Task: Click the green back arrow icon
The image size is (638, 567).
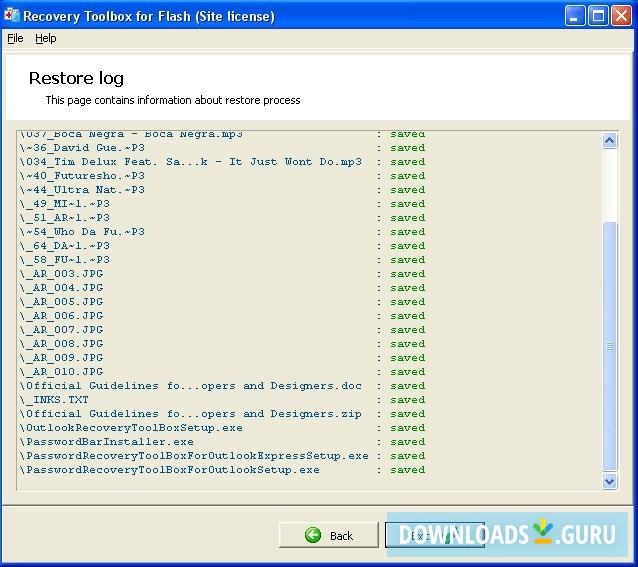Action: tap(312, 535)
